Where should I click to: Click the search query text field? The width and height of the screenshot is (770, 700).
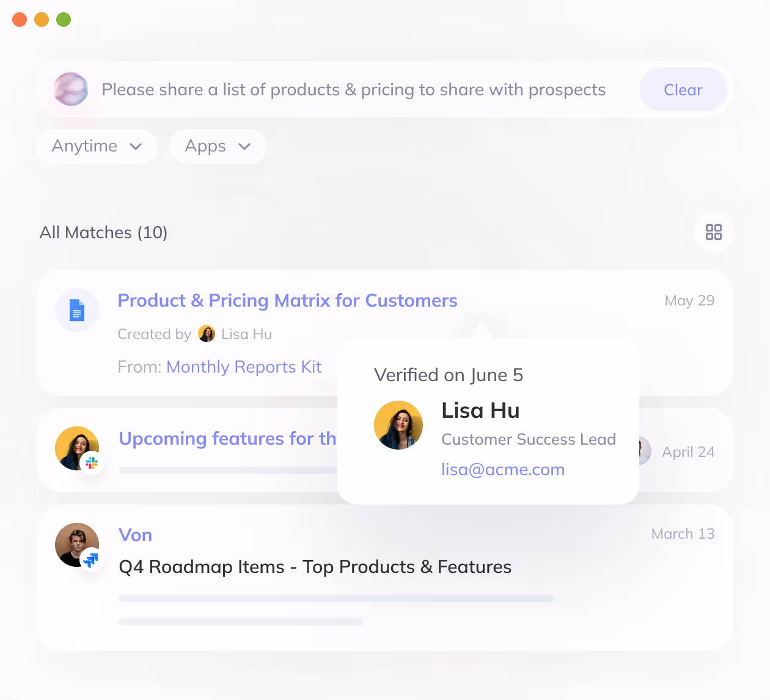(353, 90)
